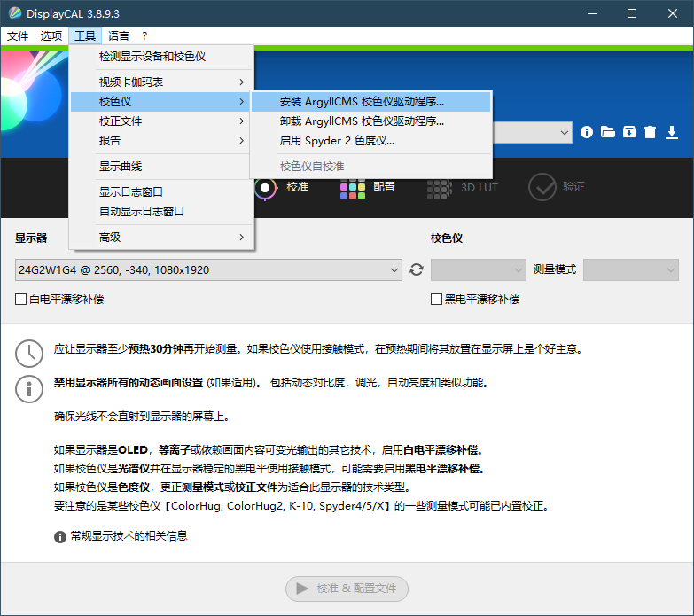Expand 视频卡伽玛表 submenu

click(161, 82)
